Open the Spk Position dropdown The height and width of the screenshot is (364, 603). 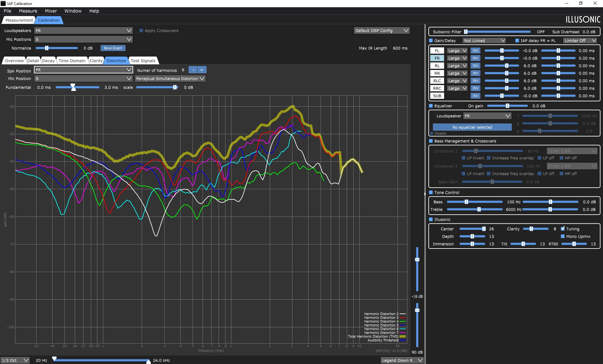84,70
